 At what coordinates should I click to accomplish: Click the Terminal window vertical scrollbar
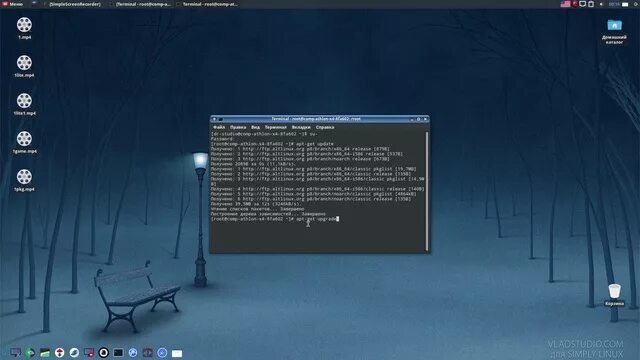(x=427, y=191)
